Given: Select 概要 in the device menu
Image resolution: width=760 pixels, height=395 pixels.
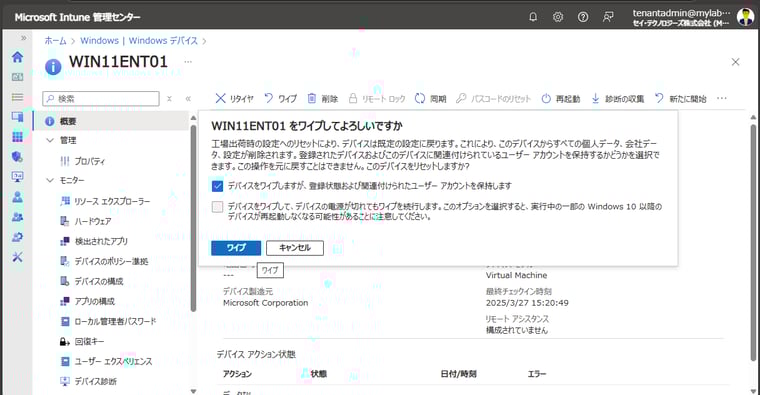Looking at the screenshot, I should (111, 121).
